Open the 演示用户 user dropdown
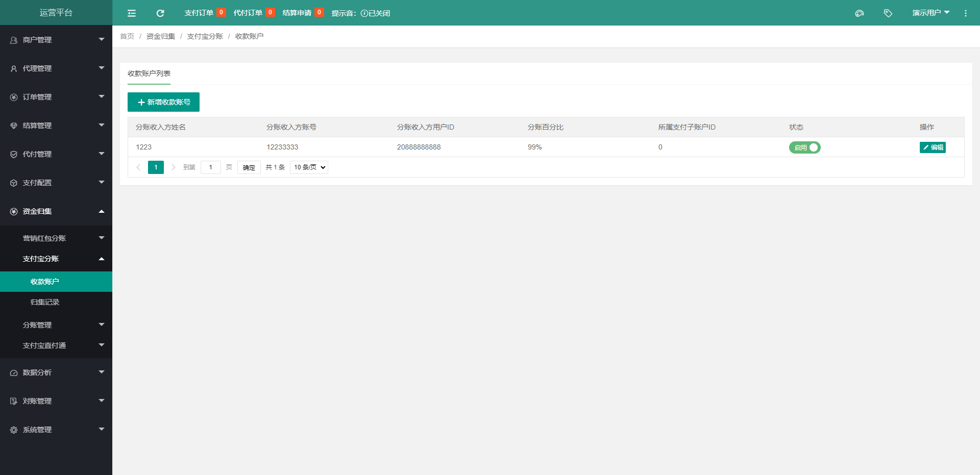The height and width of the screenshot is (475, 980). [x=930, y=13]
